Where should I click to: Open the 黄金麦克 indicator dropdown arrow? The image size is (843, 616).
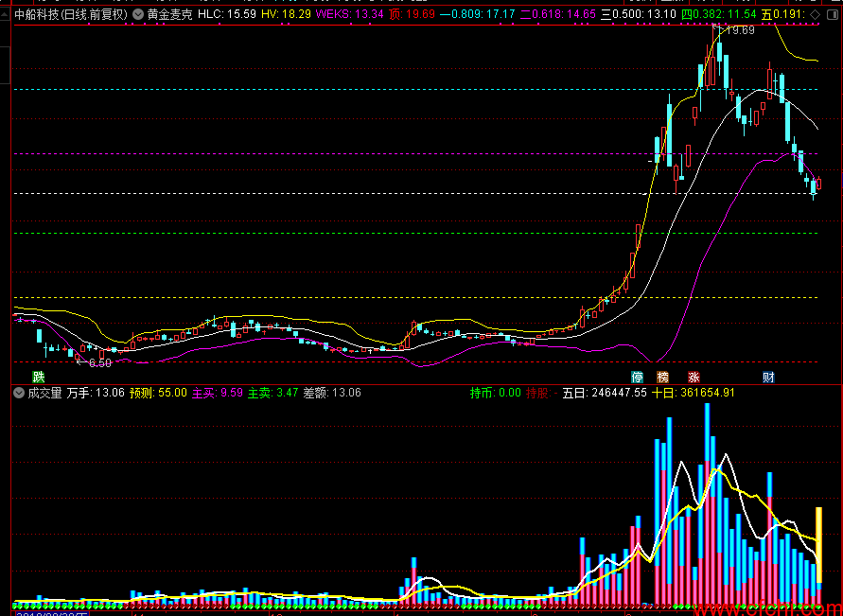coord(138,14)
